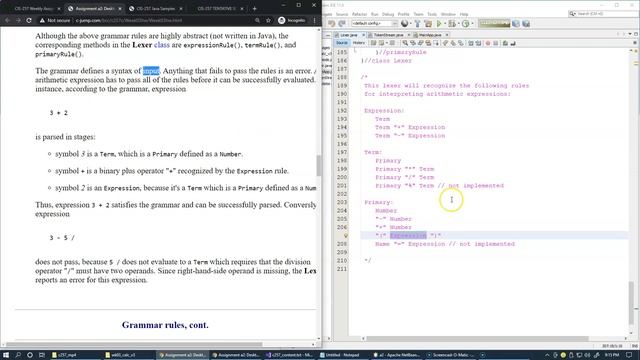Open Profile menu in NetBeans
Image resolution: width=640 pixels, height=360 pixels.
[403, 14]
